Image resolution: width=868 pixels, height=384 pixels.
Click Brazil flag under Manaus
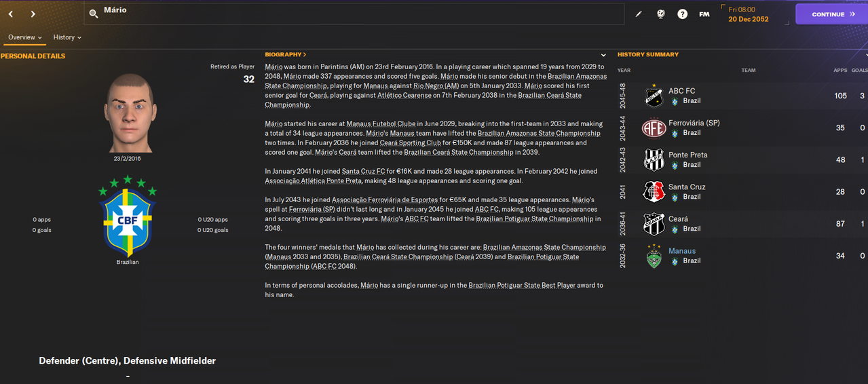click(x=675, y=261)
